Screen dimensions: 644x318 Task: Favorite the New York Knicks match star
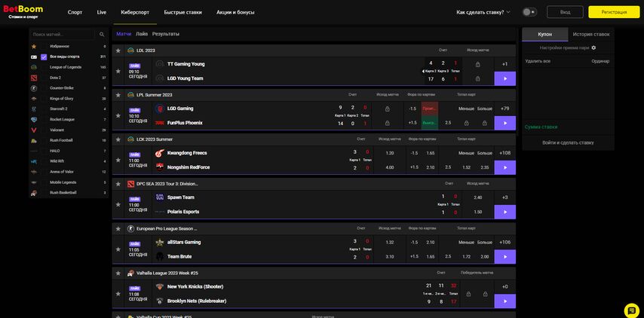tap(118, 294)
